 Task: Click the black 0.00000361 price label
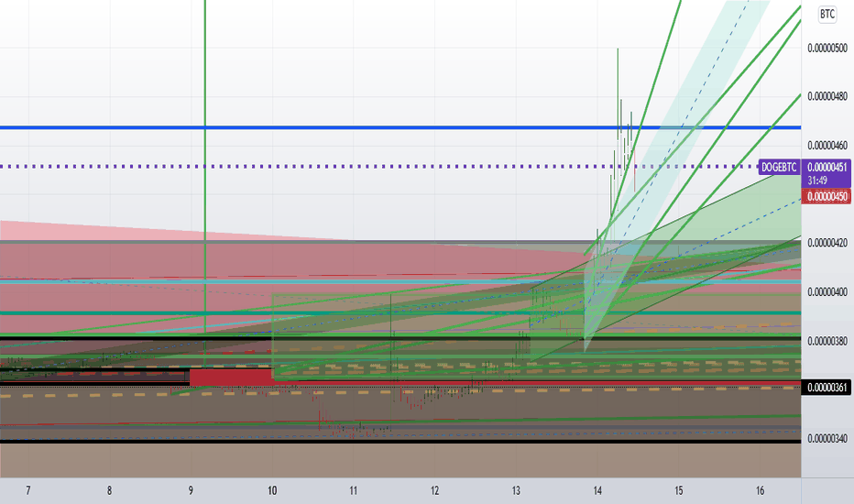tap(827, 388)
